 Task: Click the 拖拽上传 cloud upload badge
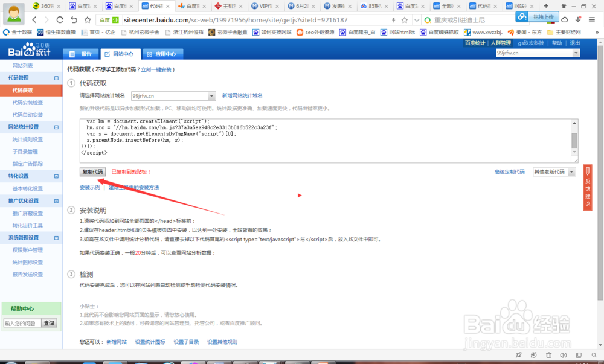[536, 17]
